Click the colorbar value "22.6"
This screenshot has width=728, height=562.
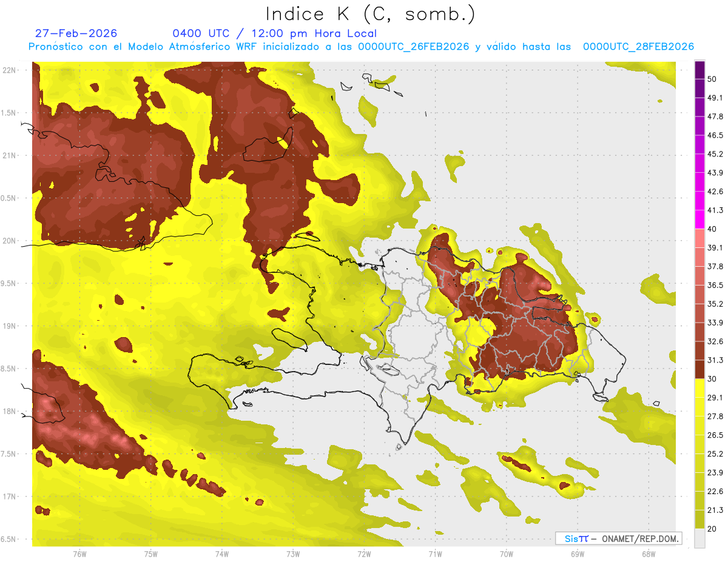[715, 491]
